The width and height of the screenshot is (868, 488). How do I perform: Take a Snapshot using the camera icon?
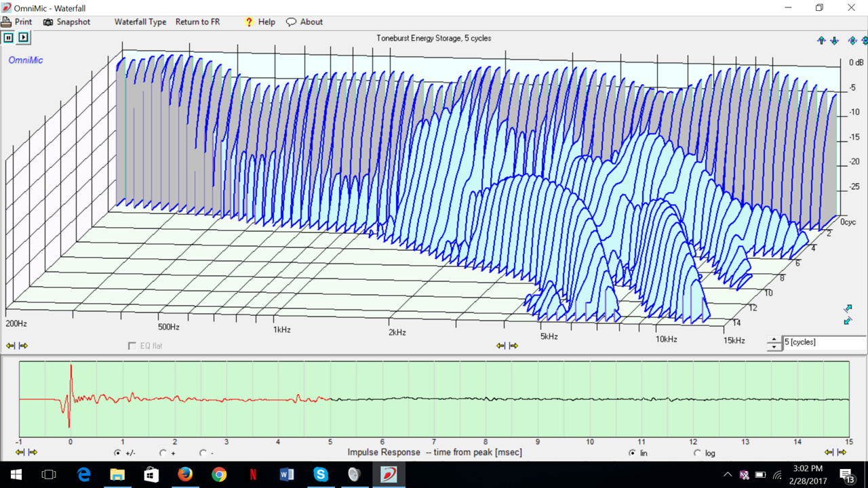(48, 22)
